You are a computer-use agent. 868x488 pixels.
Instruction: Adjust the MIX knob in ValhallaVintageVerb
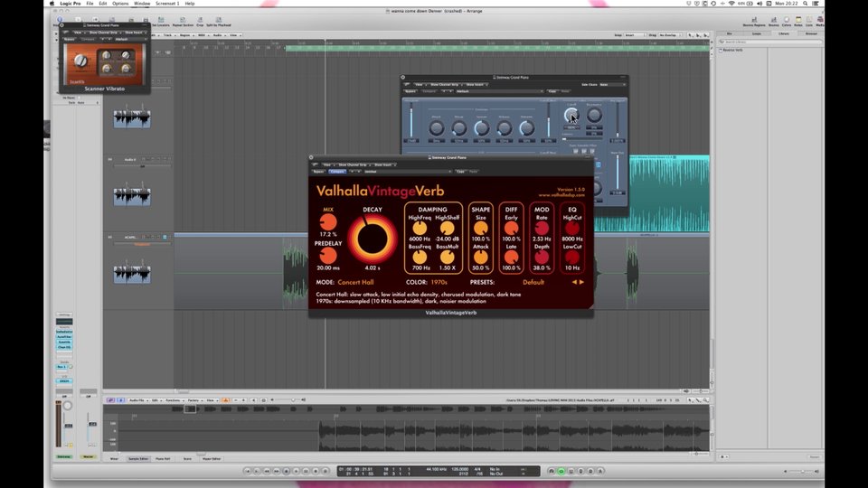327,222
